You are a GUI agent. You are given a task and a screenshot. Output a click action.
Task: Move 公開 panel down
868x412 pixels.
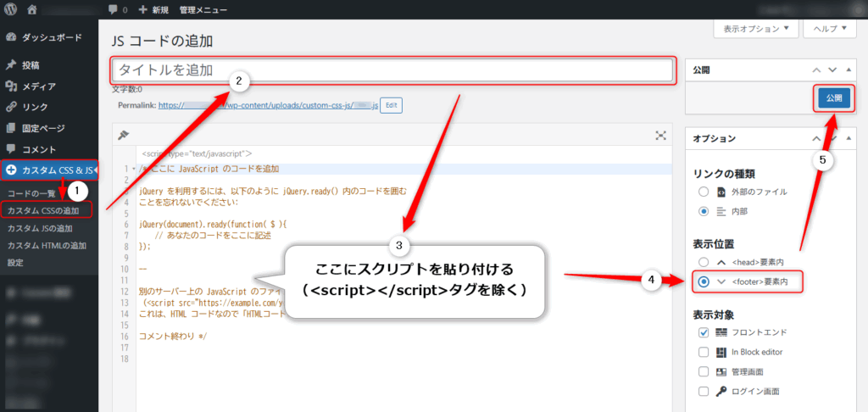832,70
